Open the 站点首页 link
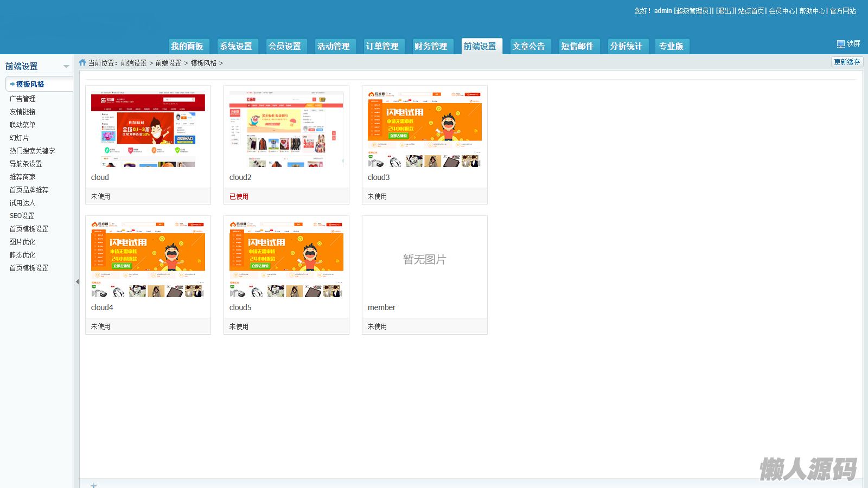 751,11
